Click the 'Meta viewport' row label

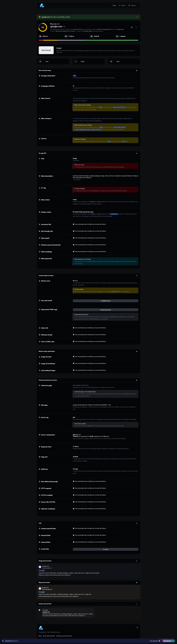coord(46,118)
